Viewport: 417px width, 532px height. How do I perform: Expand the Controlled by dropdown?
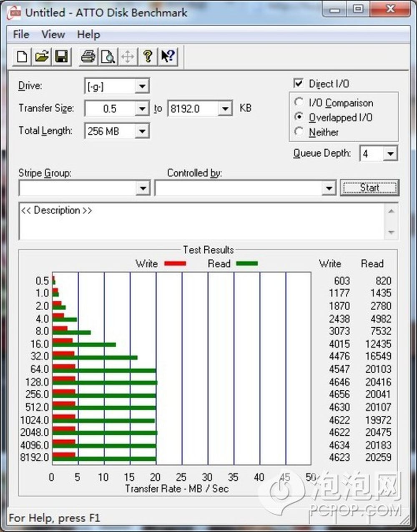[x=329, y=188]
